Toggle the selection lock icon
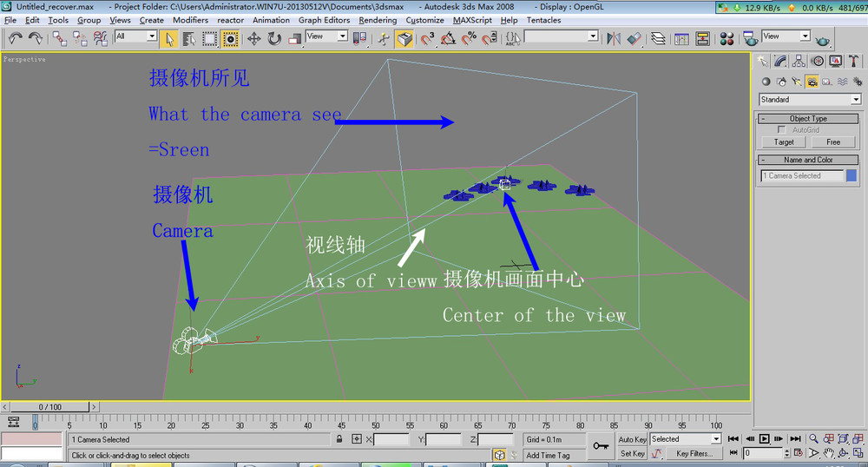Screen dimensions: 868x467 point(339,438)
